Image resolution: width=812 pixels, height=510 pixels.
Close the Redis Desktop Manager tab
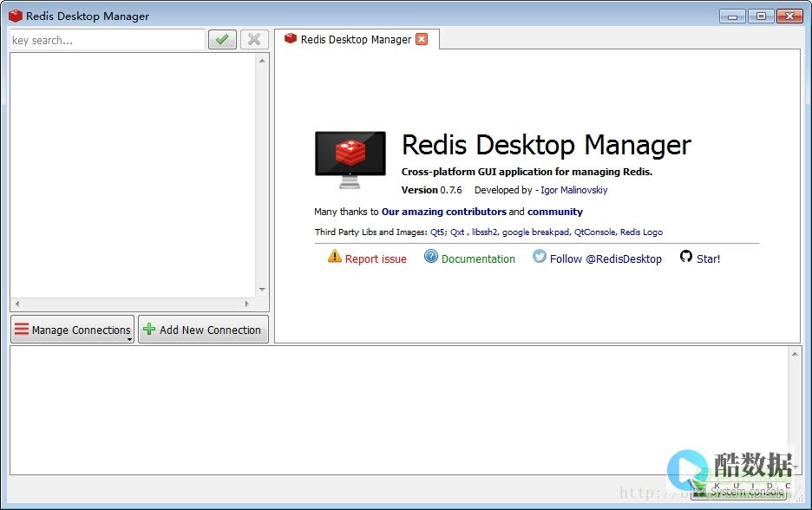[422, 39]
